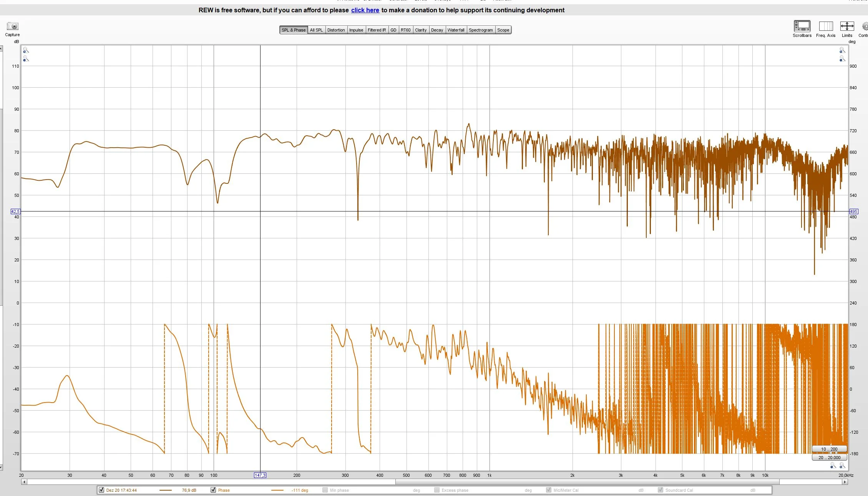
Task: Toggle the Scrollbars icon
Action: click(802, 26)
